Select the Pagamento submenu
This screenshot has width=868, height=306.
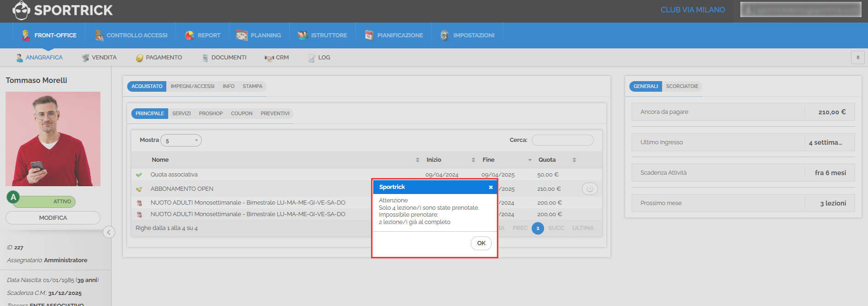point(159,58)
